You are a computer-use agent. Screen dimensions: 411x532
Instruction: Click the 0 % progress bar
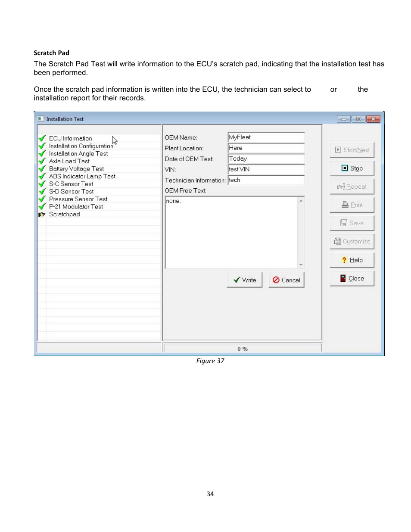(x=243, y=348)
